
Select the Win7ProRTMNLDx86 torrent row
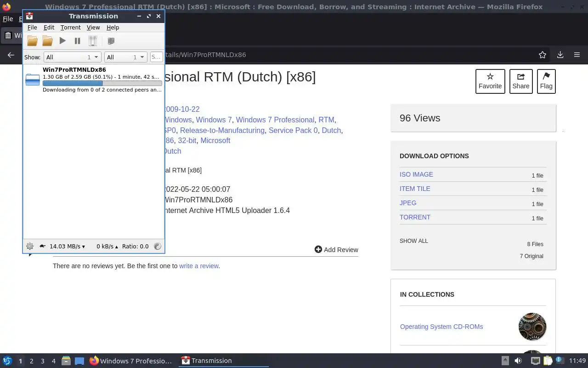pyautogui.click(x=94, y=80)
